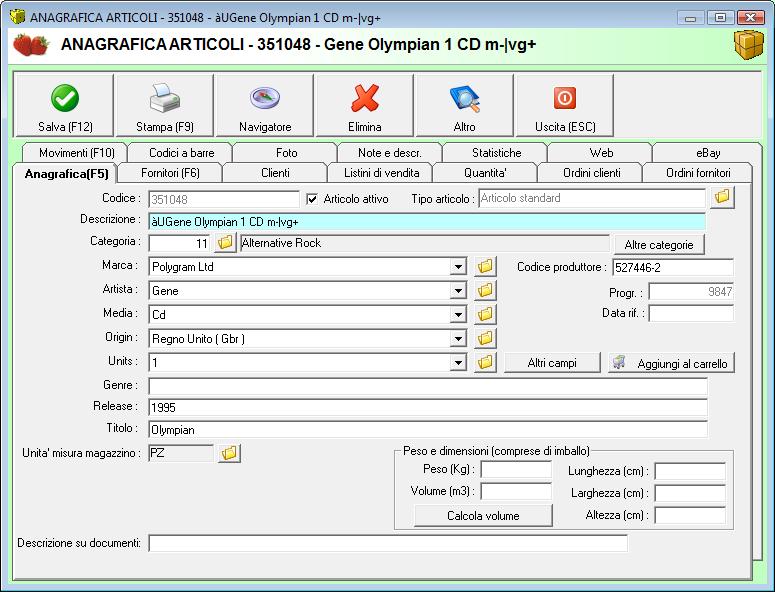
Task: Switch to the Foto tab
Action: [x=286, y=153]
